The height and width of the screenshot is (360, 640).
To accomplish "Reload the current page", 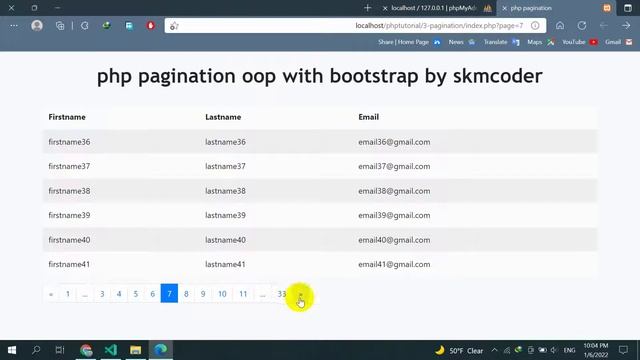I will 582,26.
